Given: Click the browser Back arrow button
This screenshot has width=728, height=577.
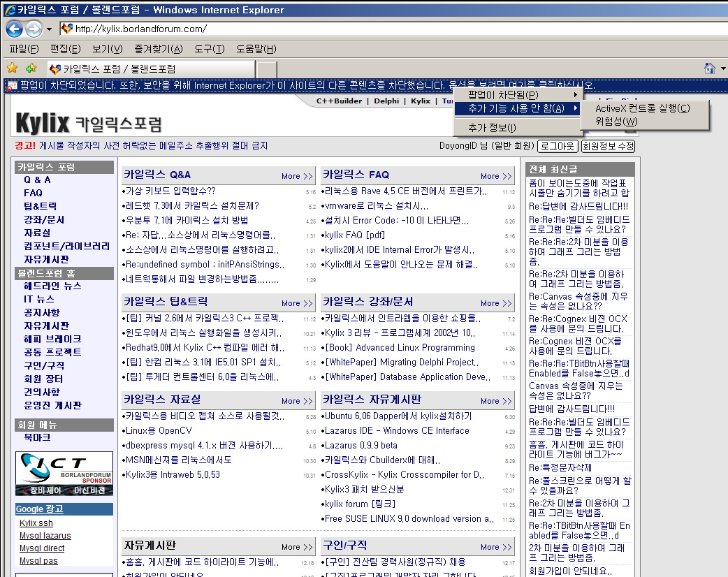Looking at the screenshot, I should 14,29.
